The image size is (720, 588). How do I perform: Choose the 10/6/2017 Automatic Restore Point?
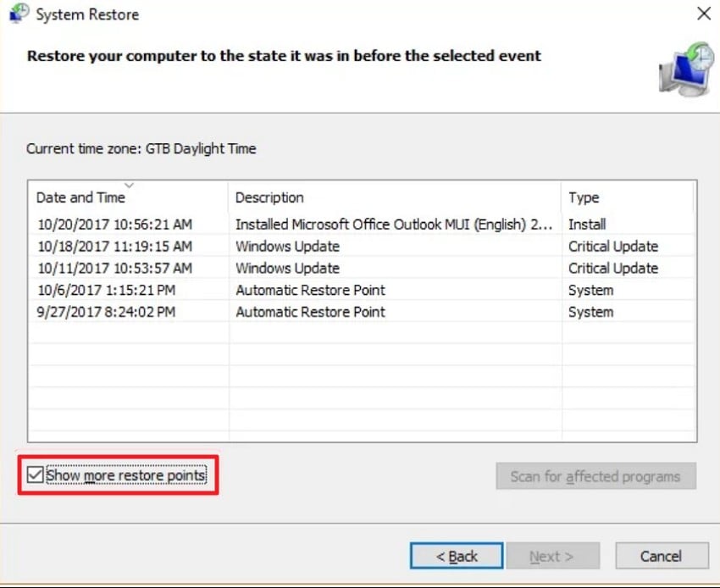pyautogui.click(x=310, y=290)
